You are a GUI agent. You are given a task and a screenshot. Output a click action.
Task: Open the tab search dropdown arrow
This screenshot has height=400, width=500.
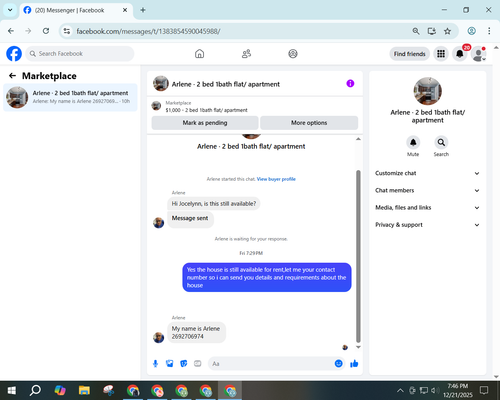[10, 10]
